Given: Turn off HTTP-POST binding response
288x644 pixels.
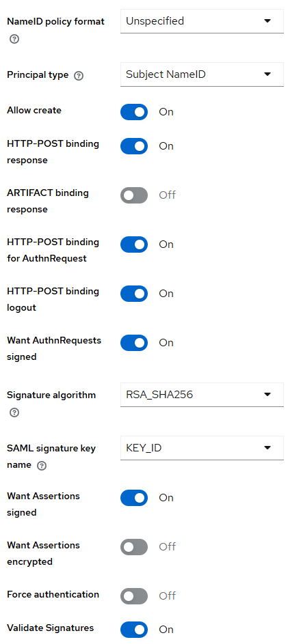Looking at the screenshot, I should tap(134, 145).
